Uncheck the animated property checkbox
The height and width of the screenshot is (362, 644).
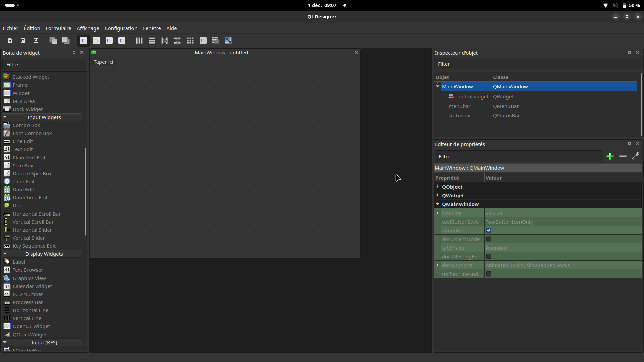click(489, 231)
